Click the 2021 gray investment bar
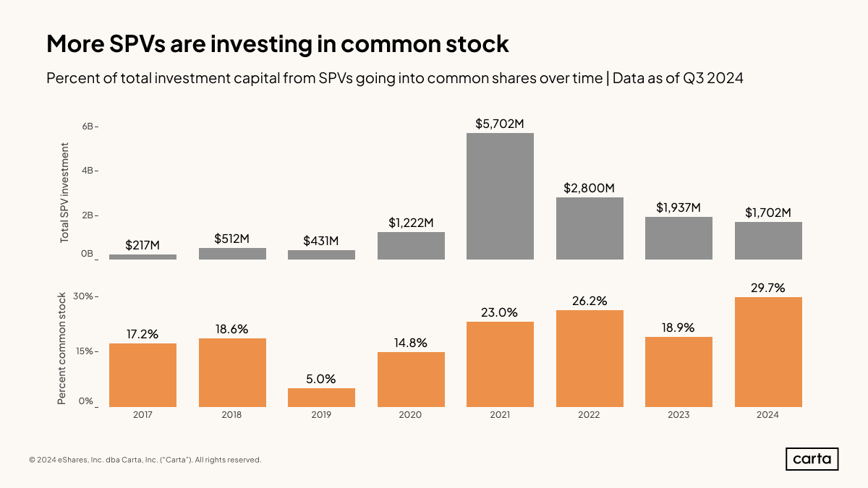Screen dimensions: 868x488 pyautogui.click(x=500, y=196)
